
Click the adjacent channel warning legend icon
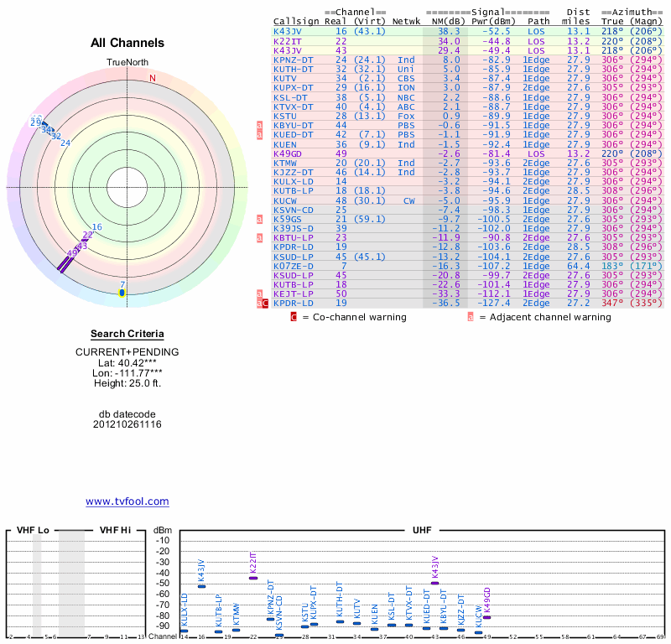471,317
